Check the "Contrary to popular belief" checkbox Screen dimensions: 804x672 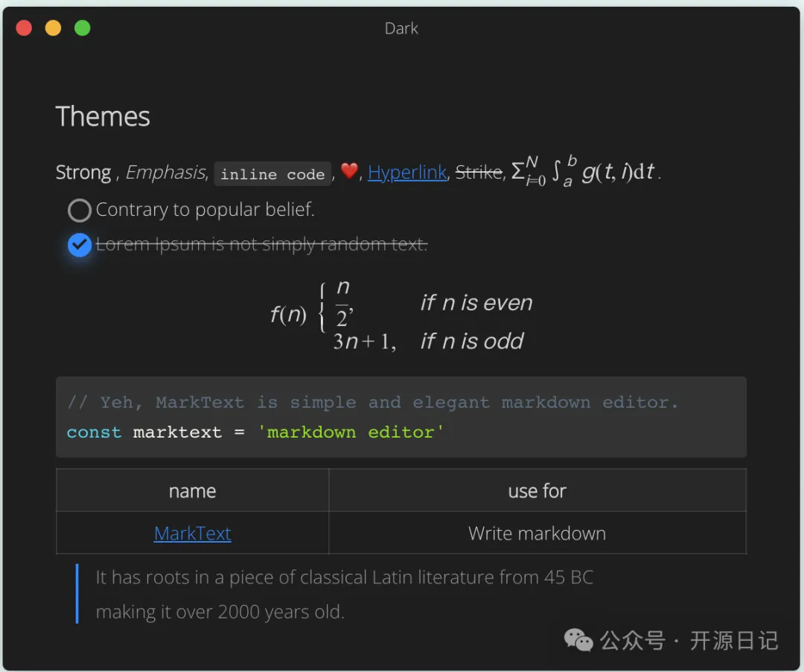(x=79, y=211)
